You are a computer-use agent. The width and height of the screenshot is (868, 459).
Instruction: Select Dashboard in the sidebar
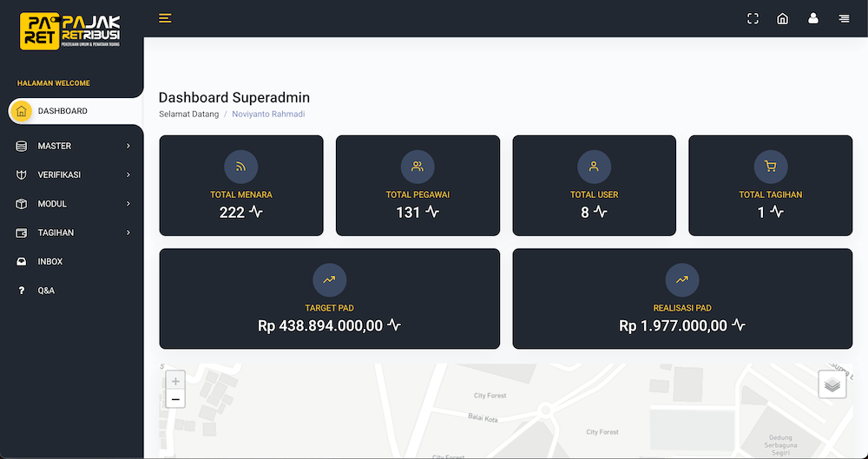(x=76, y=111)
